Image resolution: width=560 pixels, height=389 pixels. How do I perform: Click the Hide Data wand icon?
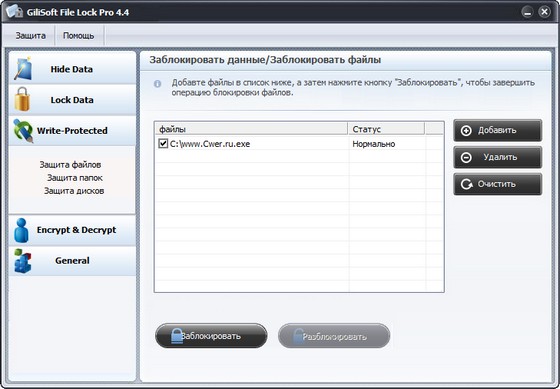[x=23, y=68]
